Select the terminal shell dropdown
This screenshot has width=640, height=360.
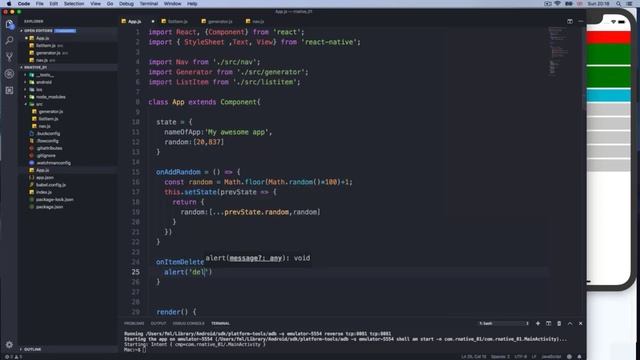504,323
